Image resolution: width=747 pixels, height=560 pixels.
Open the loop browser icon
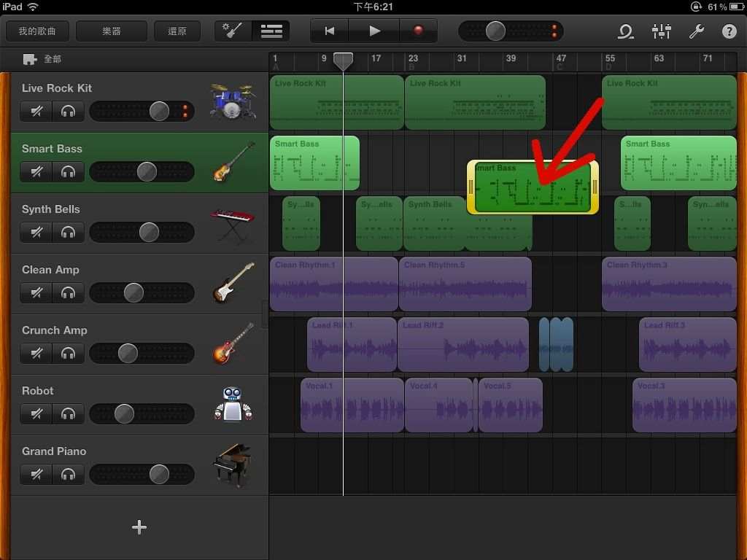click(625, 31)
